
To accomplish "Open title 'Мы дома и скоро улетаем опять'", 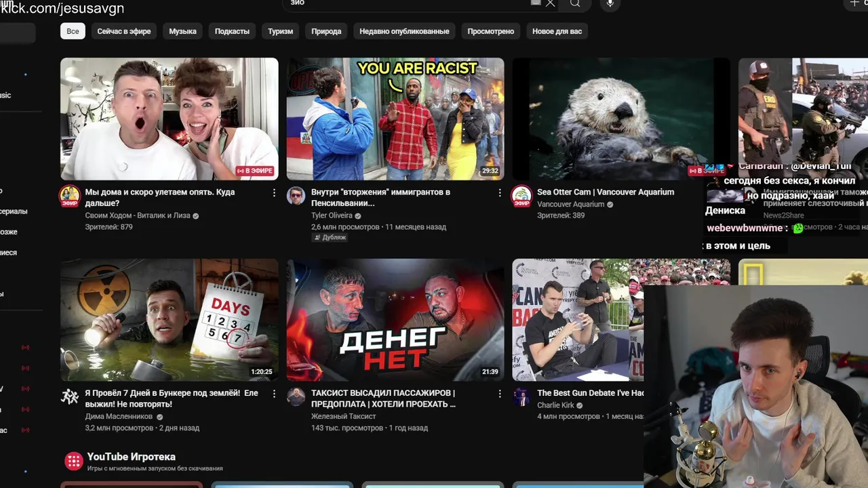I will pyautogui.click(x=160, y=197).
